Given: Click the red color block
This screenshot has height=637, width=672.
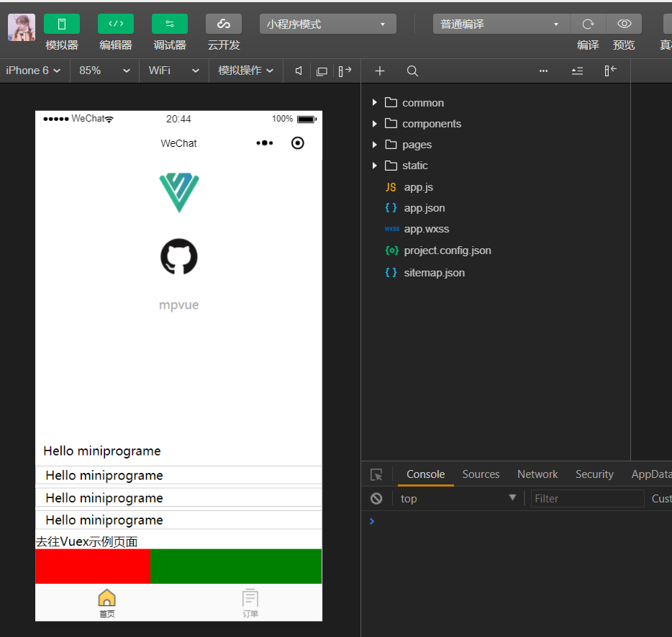Looking at the screenshot, I should click(x=93, y=566).
